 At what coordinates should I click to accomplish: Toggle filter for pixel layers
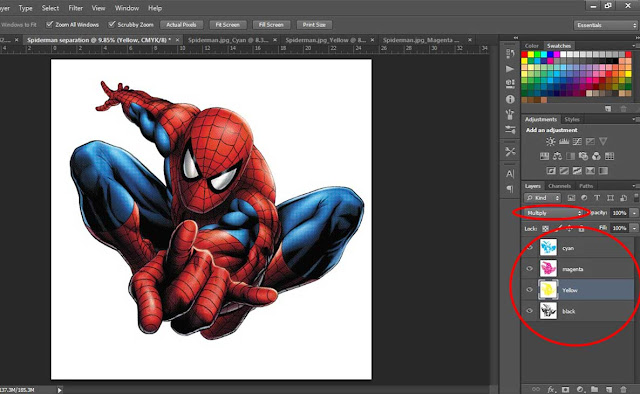571,198
